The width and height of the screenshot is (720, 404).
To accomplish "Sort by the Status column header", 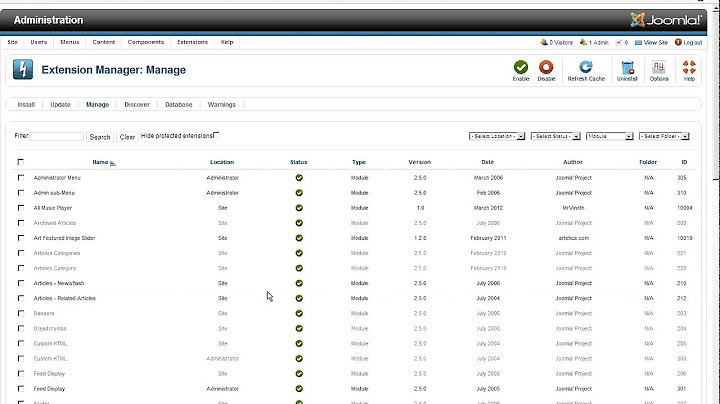I will tap(298, 162).
